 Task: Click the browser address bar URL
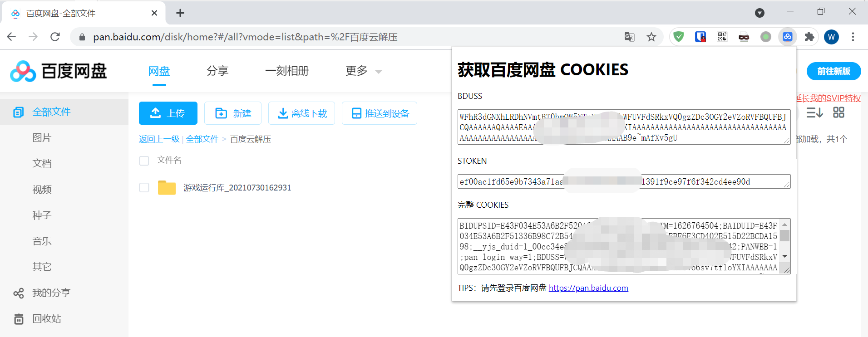tap(245, 37)
